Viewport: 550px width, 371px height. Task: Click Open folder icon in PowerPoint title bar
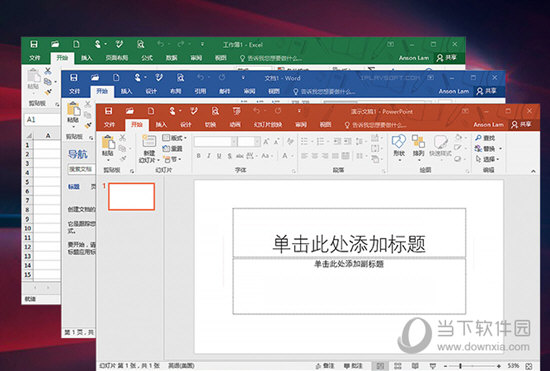click(x=130, y=111)
